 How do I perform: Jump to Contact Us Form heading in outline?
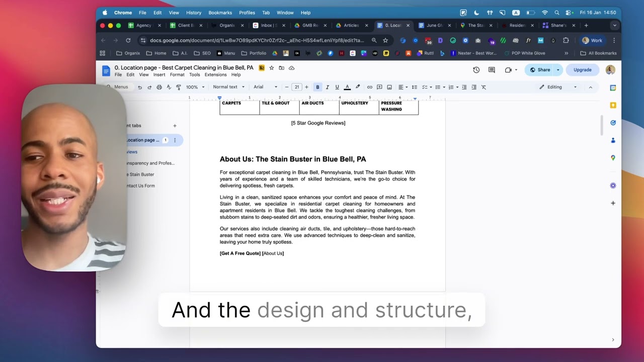[140, 186]
